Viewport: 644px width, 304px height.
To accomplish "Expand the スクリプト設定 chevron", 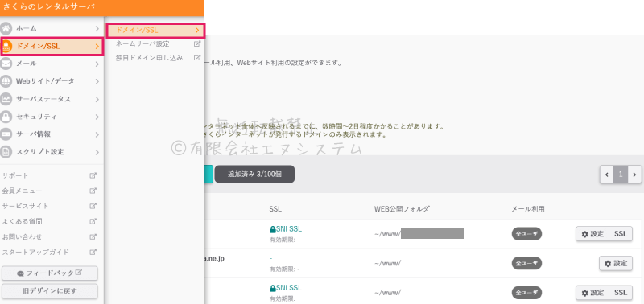I will click(97, 152).
